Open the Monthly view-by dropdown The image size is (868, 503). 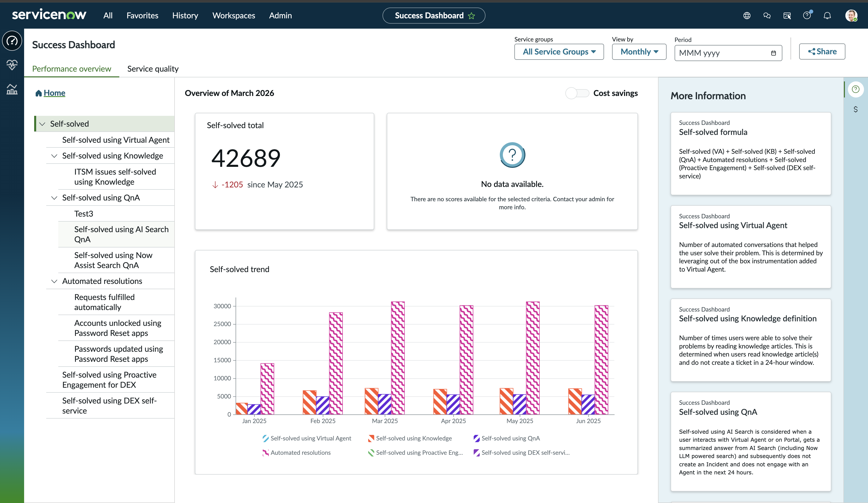coord(639,52)
